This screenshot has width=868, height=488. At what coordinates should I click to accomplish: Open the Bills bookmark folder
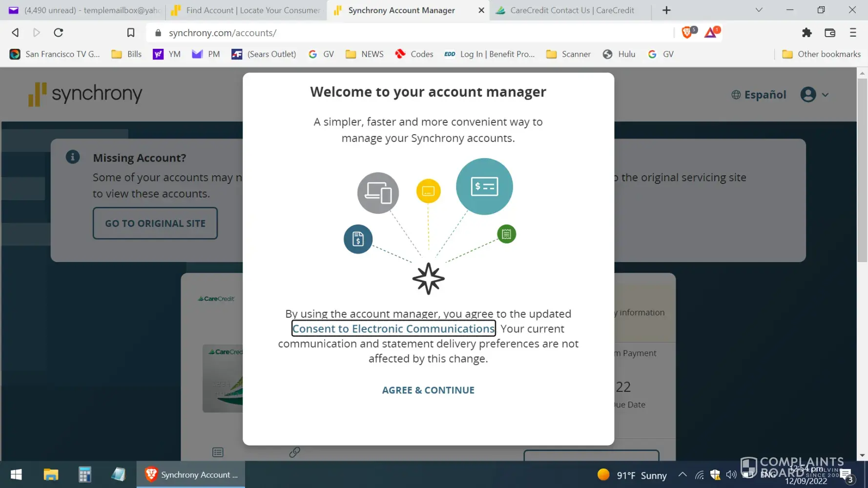point(127,54)
